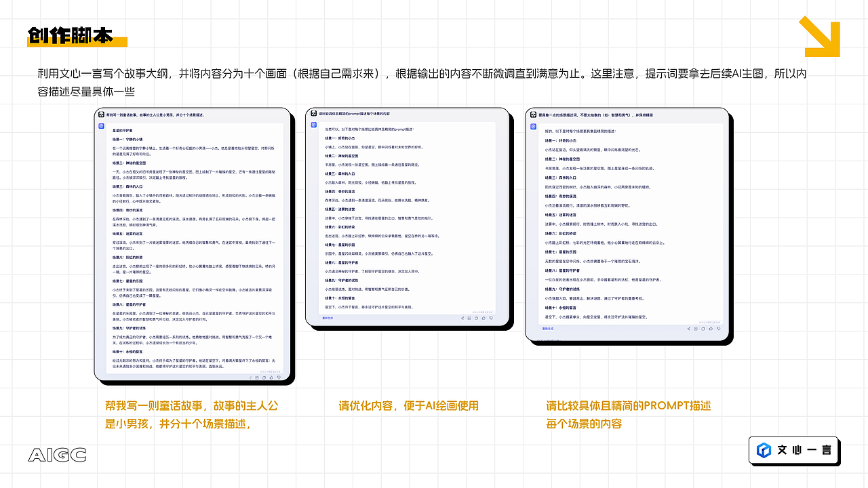Click heading 场景九：守护者的试炼 in 请比较具体 chat

coord(342,280)
